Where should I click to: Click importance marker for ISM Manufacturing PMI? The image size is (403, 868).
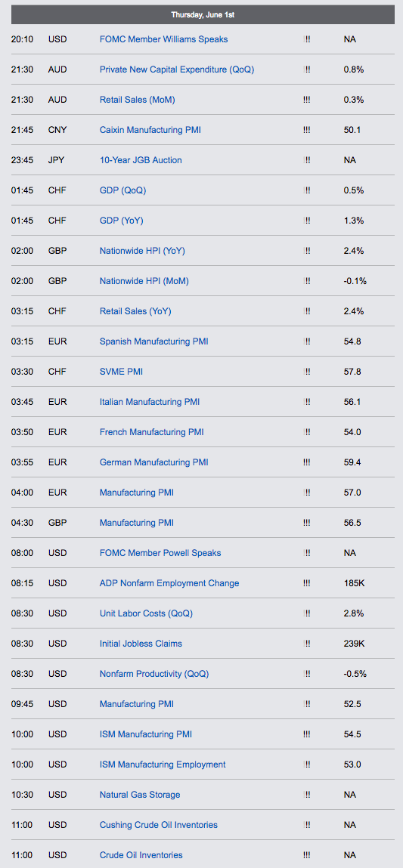[306, 734]
